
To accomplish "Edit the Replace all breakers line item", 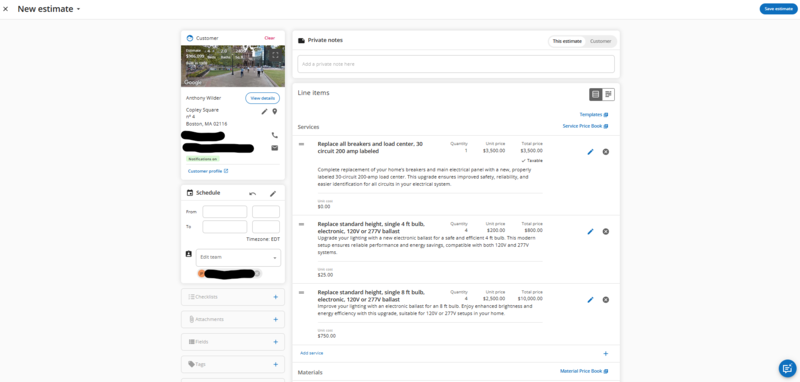I will (590, 151).
